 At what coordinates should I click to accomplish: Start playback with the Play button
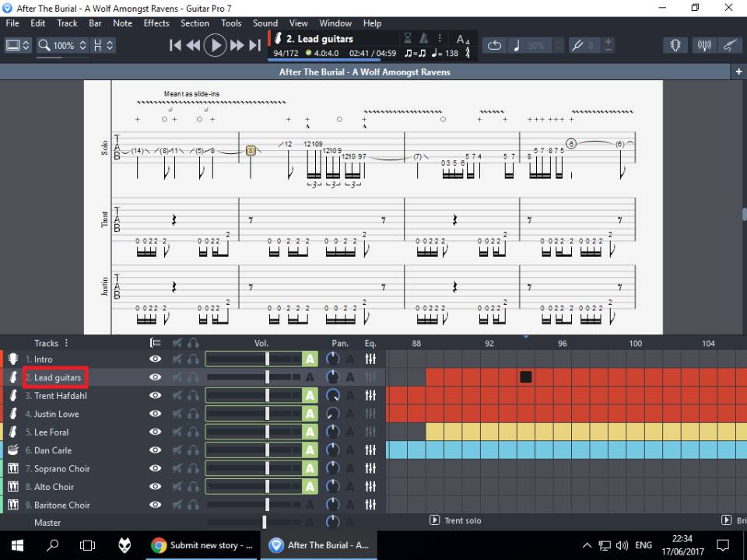click(215, 45)
